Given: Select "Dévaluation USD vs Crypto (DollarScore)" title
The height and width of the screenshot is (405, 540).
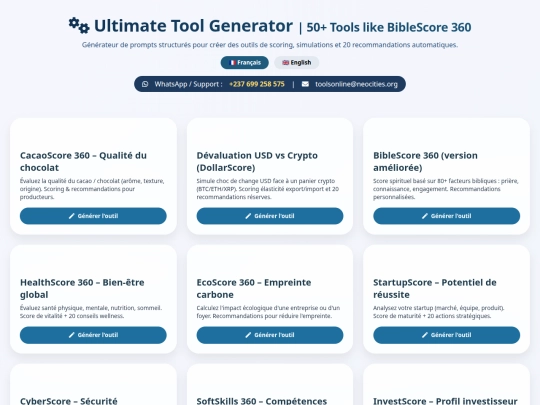Looking at the screenshot, I should (x=257, y=162).
